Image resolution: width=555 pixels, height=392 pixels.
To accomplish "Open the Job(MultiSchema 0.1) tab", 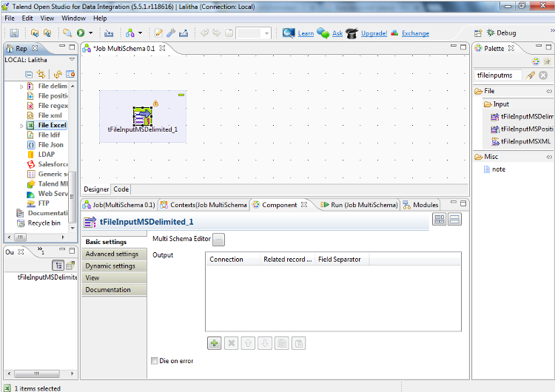I will (119, 205).
